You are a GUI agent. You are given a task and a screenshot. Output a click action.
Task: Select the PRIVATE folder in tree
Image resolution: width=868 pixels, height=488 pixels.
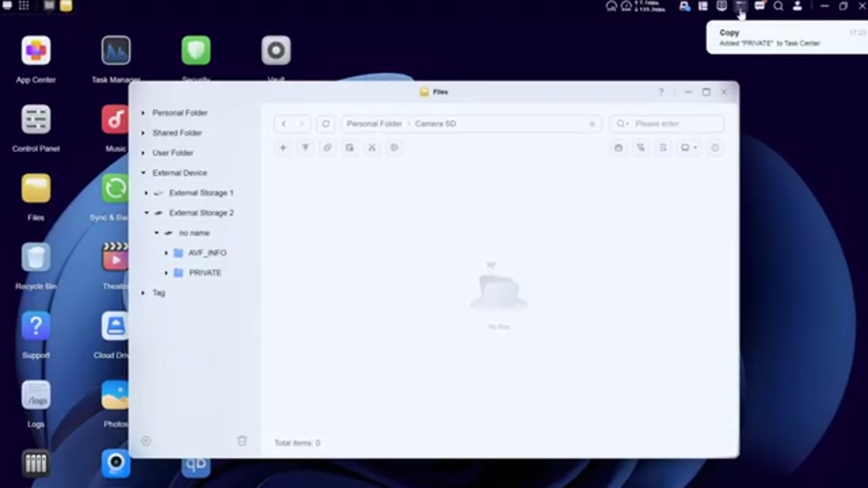(x=205, y=273)
